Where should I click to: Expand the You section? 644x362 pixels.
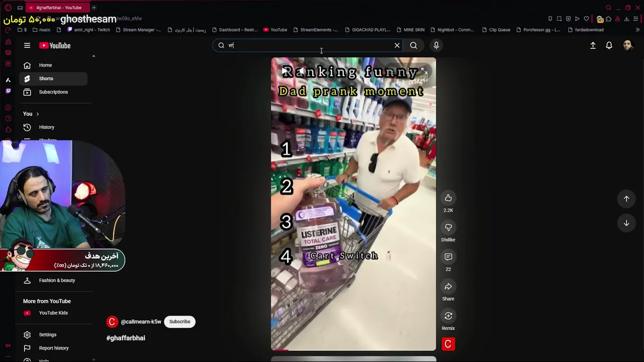pyautogui.click(x=31, y=114)
